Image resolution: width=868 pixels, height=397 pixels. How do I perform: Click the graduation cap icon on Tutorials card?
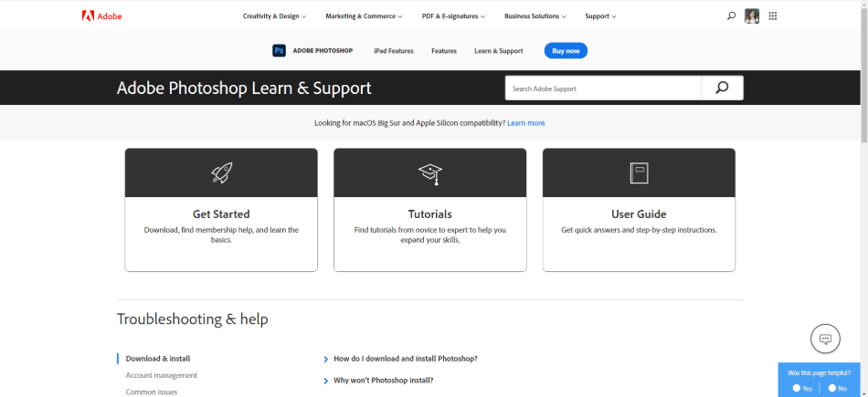click(430, 173)
